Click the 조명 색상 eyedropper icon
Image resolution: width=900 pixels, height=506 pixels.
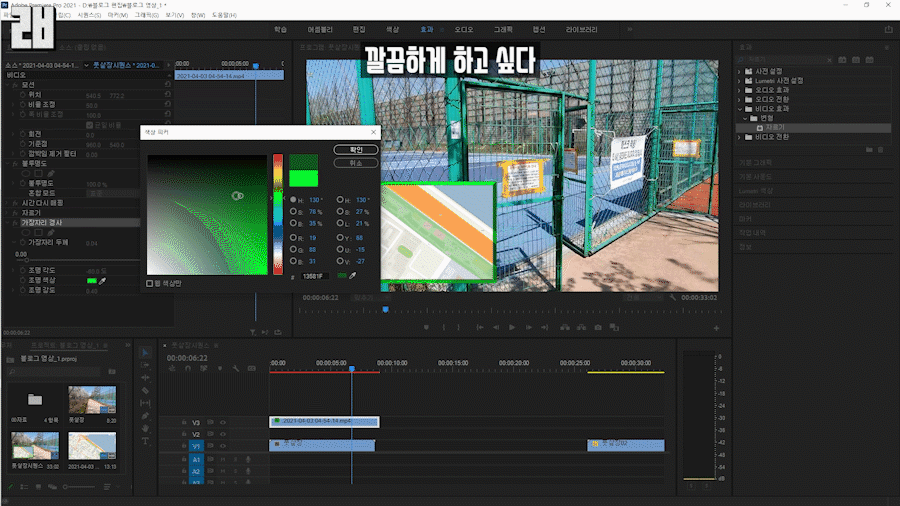click(x=103, y=281)
